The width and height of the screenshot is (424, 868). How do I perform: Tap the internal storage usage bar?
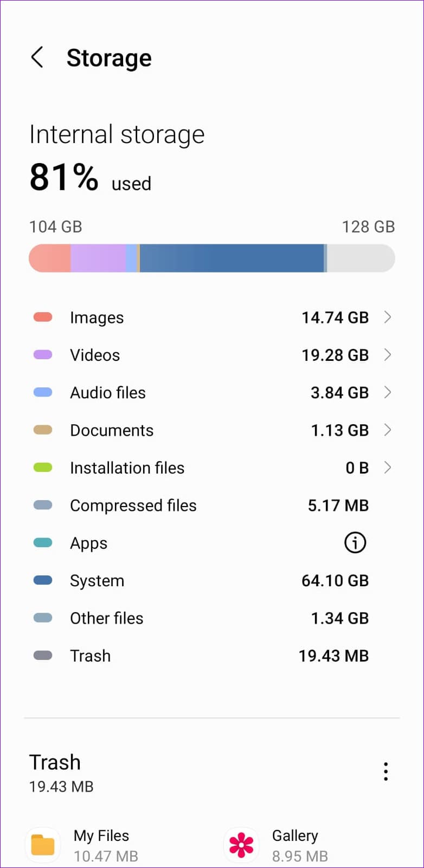coord(211,258)
